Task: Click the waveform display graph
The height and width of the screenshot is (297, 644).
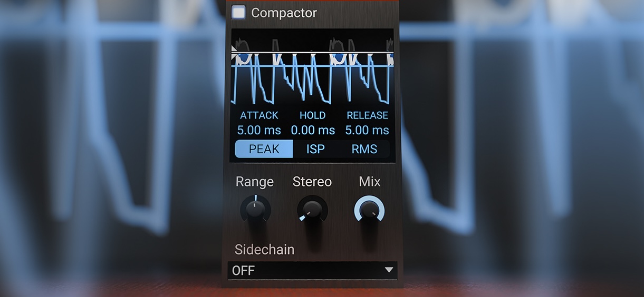Action: pos(312,67)
